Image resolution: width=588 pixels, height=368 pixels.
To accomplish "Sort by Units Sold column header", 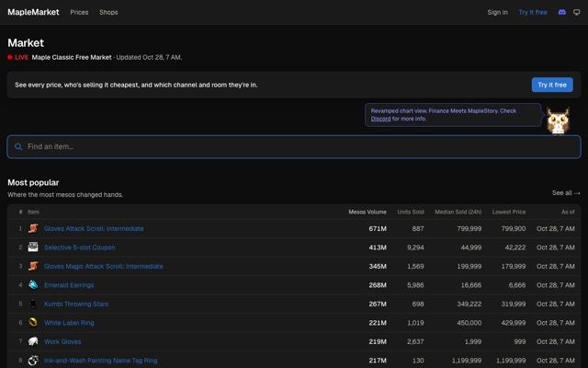I will click(x=411, y=212).
